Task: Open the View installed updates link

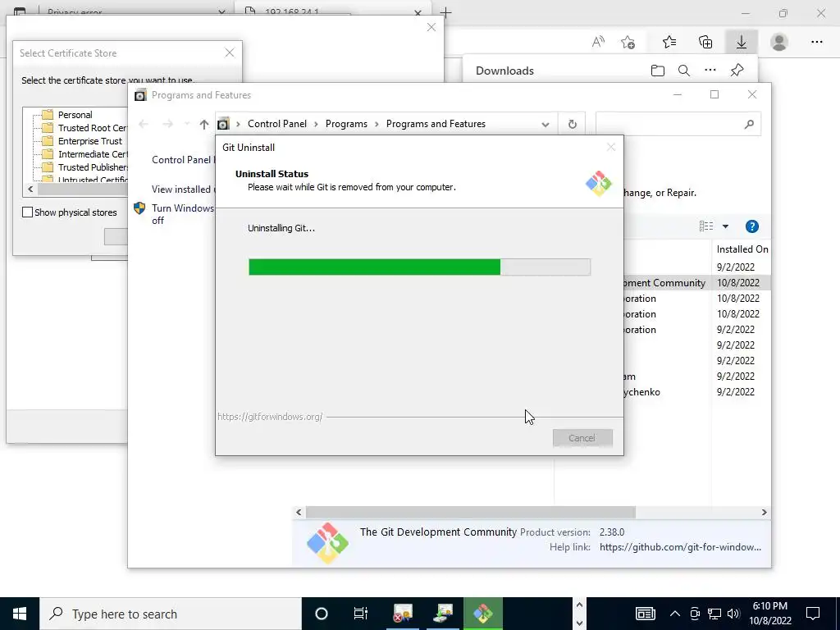Action: click(183, 189)
